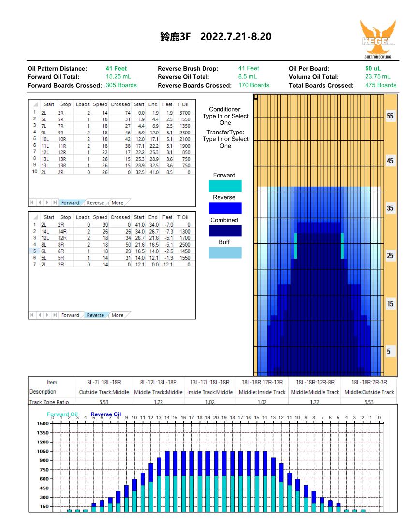Image resolution: width=411 pixels, height=532 pixels.
Task: Select the 10L start cell in the forward table
Action: [48, 139]
